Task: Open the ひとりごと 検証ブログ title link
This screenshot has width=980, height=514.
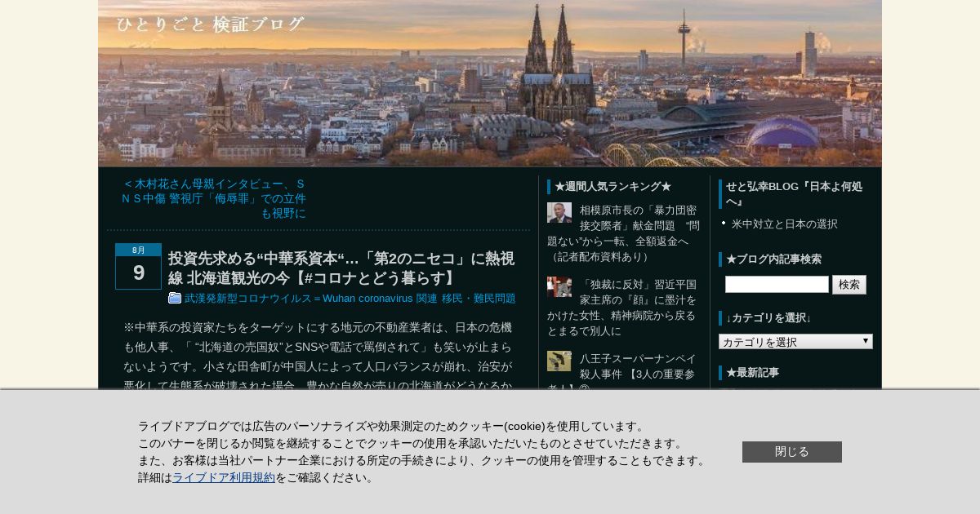Action: pos(211,24)
